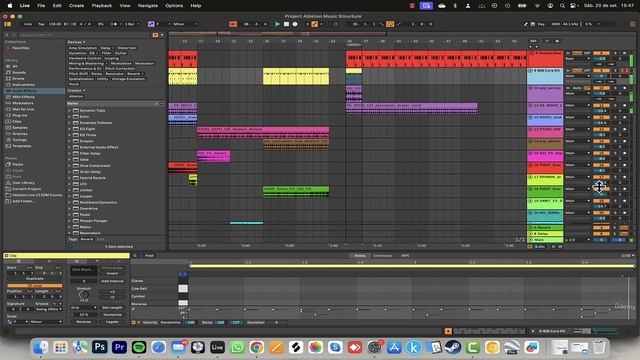Toggle the Scale Mode icon in toolbar
Viewport: 640px width, 360px height.
[x=151, y=24]
